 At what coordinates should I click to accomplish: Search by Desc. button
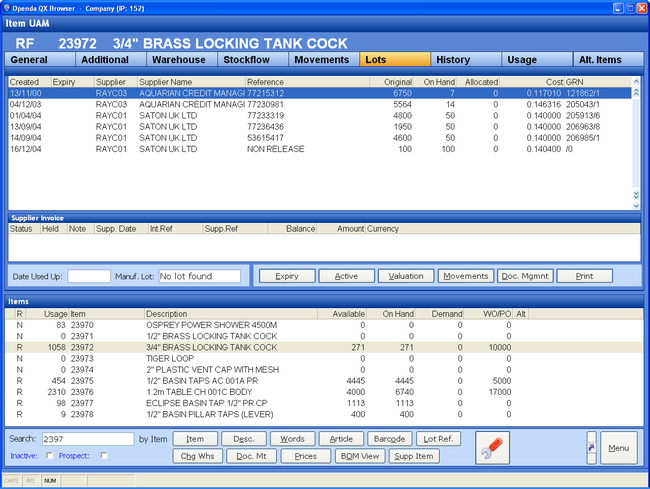point(244,439)
